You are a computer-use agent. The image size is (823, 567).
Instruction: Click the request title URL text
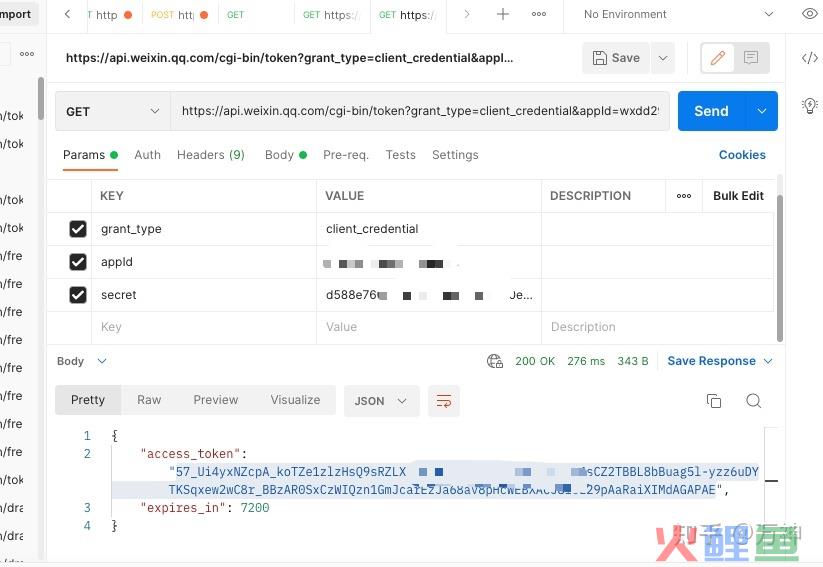pos(289,58)
